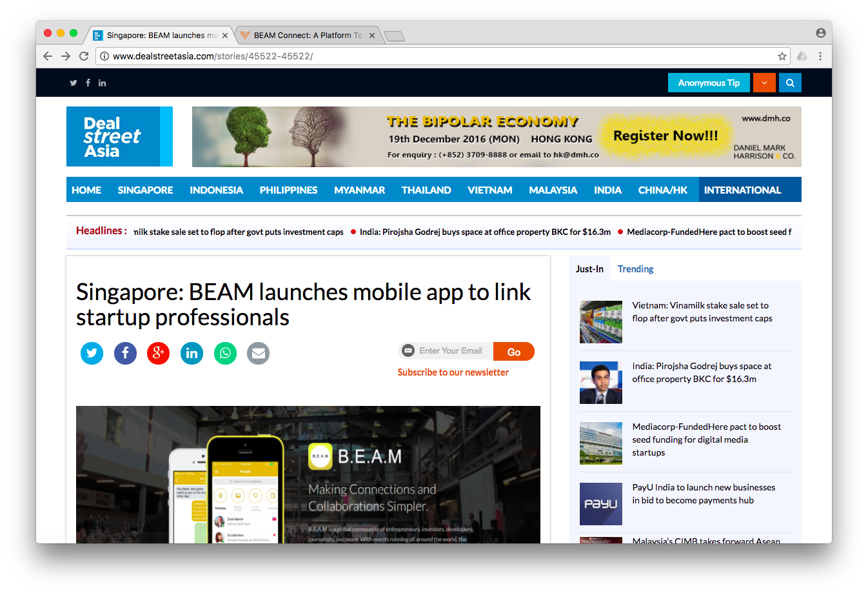The width and height of the screenshot is (868, 595).
Task: Select the Just-In sidebar tab
Action: 589,269
